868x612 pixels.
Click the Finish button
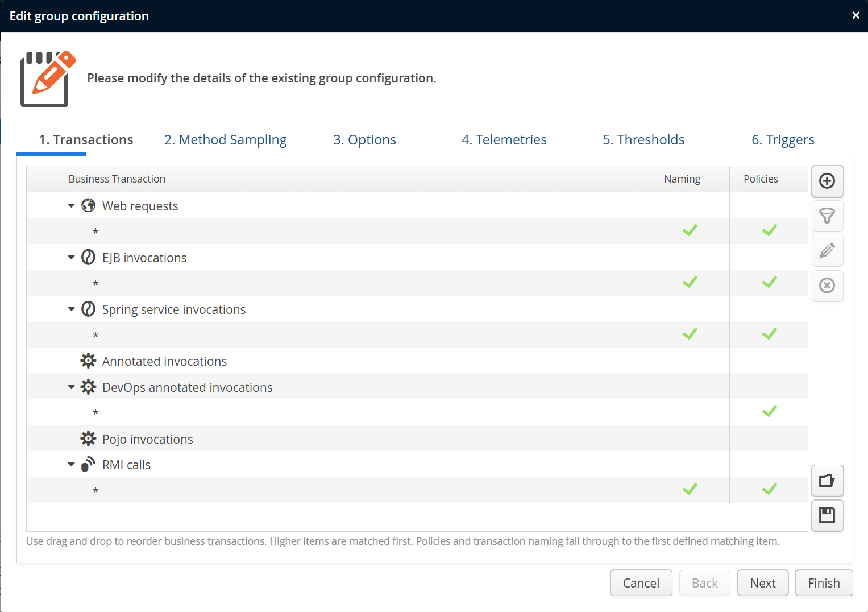[823, 583]
